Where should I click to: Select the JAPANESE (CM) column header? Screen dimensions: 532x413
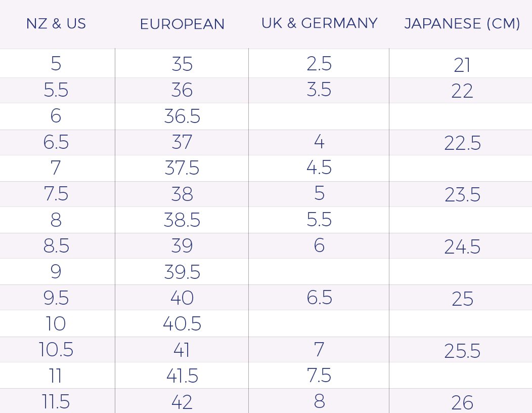pyautogui.click(x=462, y=24)
